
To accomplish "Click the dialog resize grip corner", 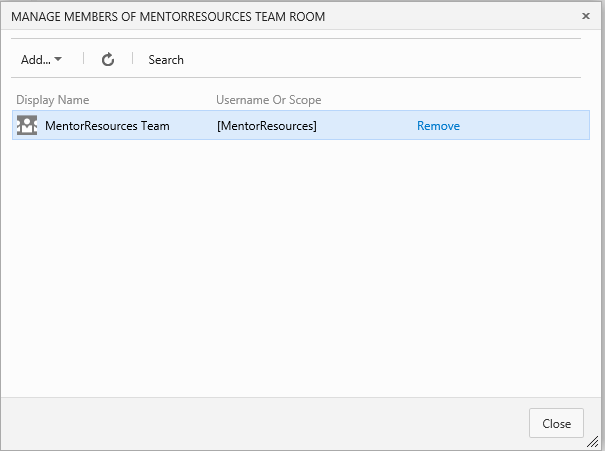I will 593,441.
